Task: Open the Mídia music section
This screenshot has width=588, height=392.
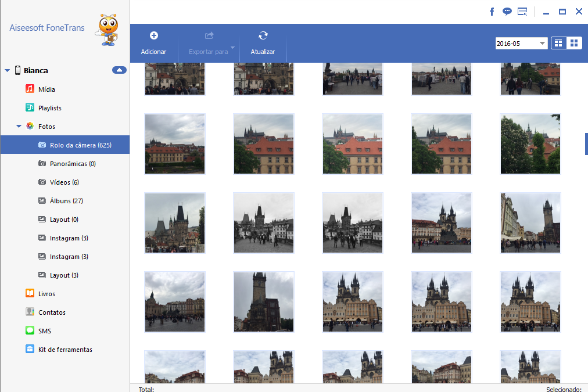Action: [x=46, y=89]
